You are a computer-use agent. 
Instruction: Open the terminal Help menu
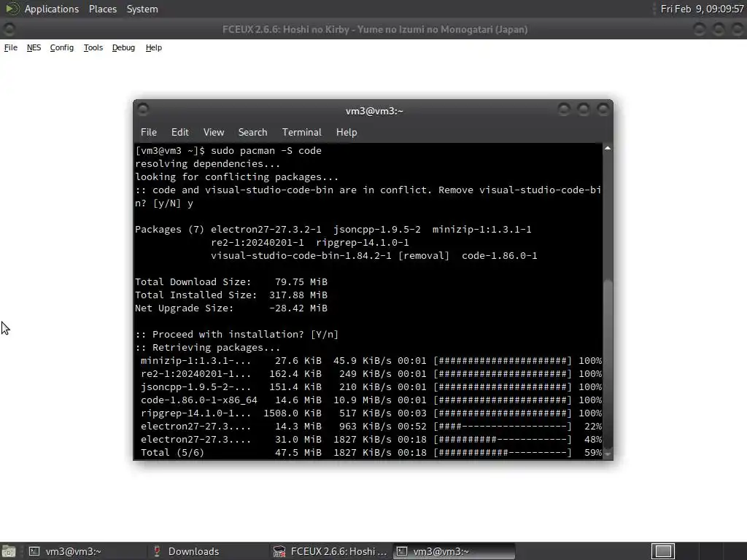point(347,133)
